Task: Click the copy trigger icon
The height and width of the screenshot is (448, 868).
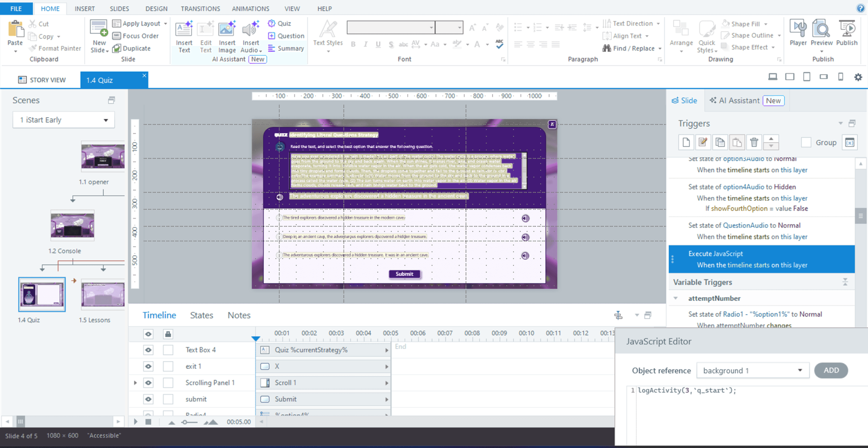Action: (x=720, y=142)
